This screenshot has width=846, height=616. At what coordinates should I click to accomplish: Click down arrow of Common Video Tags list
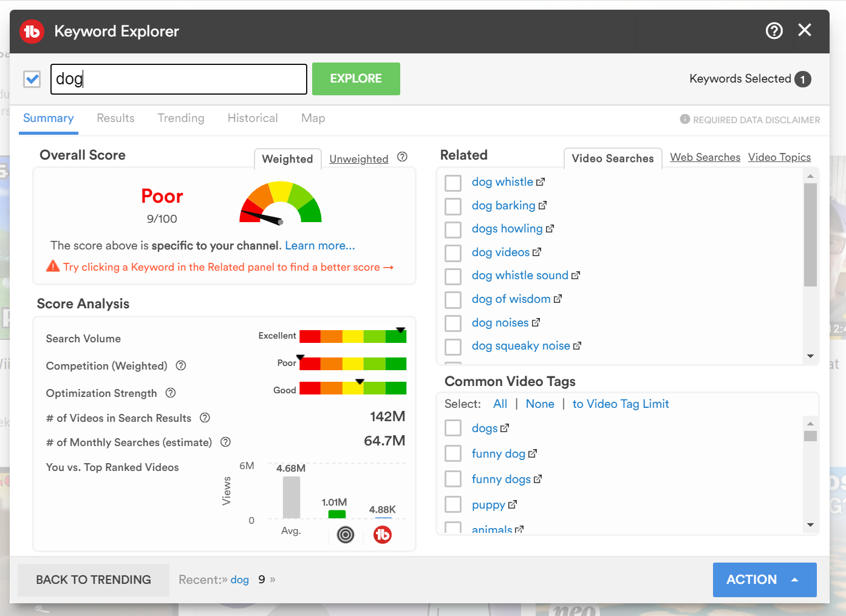(810, 525)
